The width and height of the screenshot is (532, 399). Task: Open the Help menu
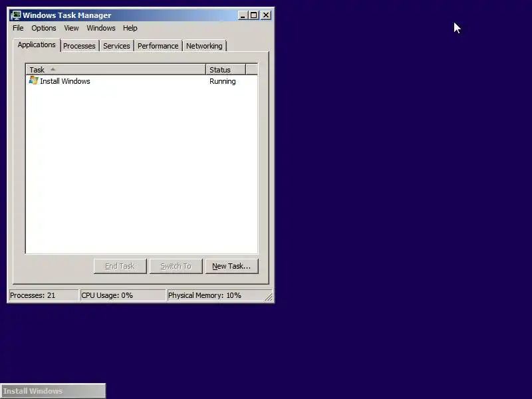tap(130, 28)
